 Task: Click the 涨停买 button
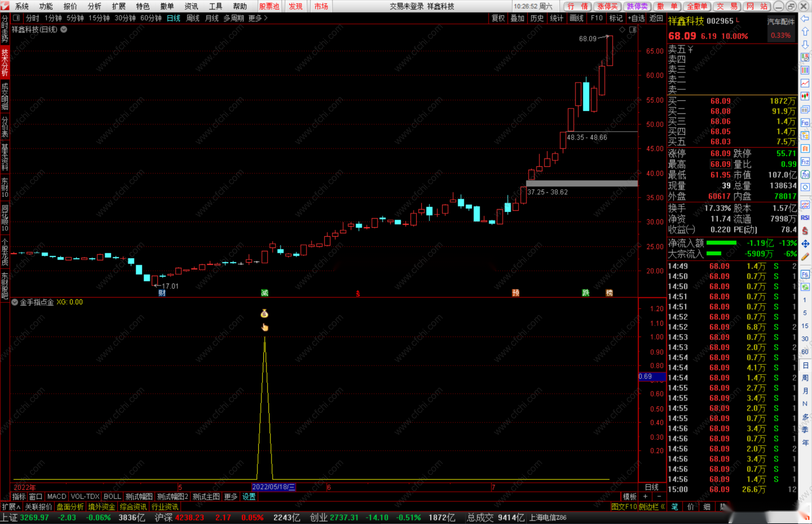tap(607, 6)
